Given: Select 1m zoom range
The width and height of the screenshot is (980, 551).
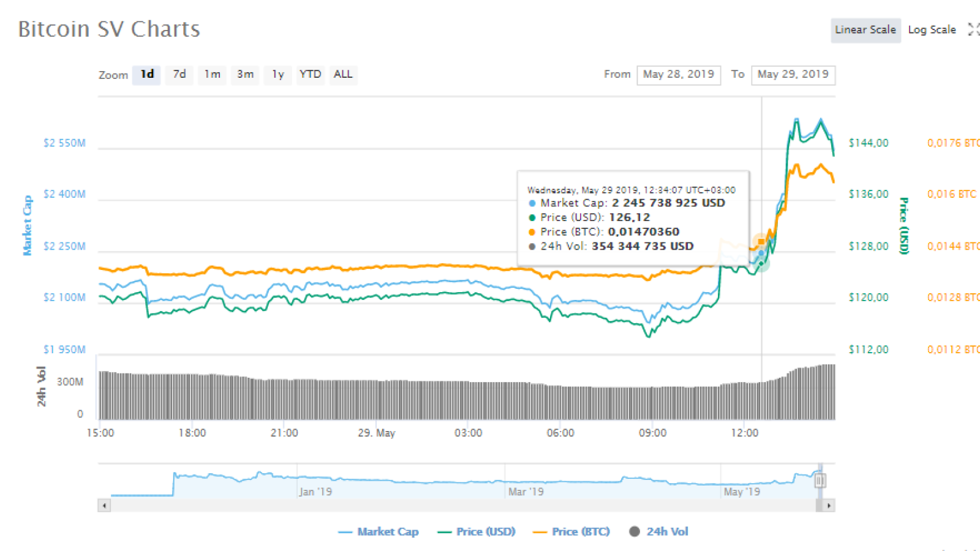Looking at the screenshot, I should pos(212,75).
